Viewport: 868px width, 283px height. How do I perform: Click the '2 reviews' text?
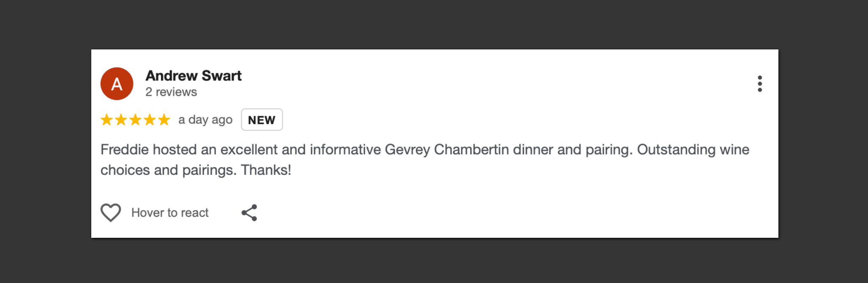171,92
